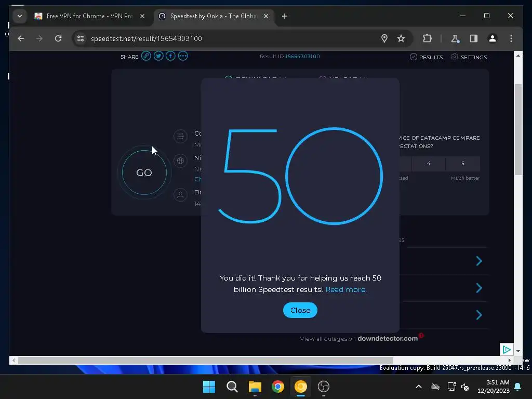View site information icon
The width and height of the screenshot is (532, 399).
tap(81, 38)
